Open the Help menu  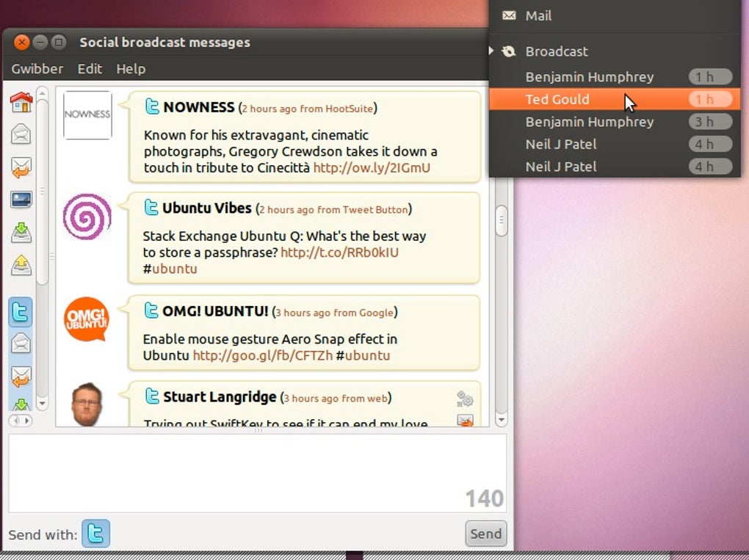tap(131, 69)
